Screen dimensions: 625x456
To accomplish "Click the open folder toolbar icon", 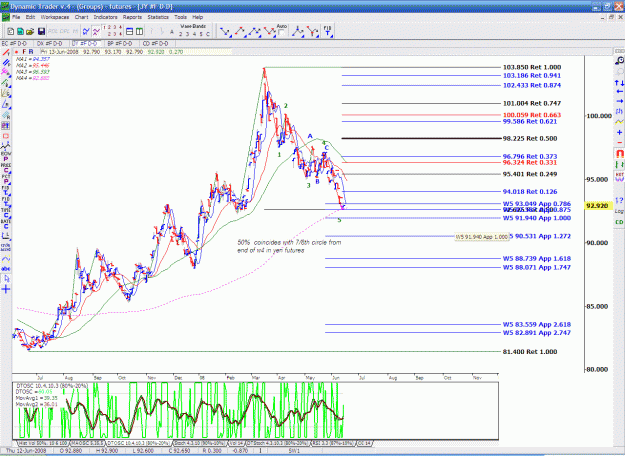I will point(30,31).
